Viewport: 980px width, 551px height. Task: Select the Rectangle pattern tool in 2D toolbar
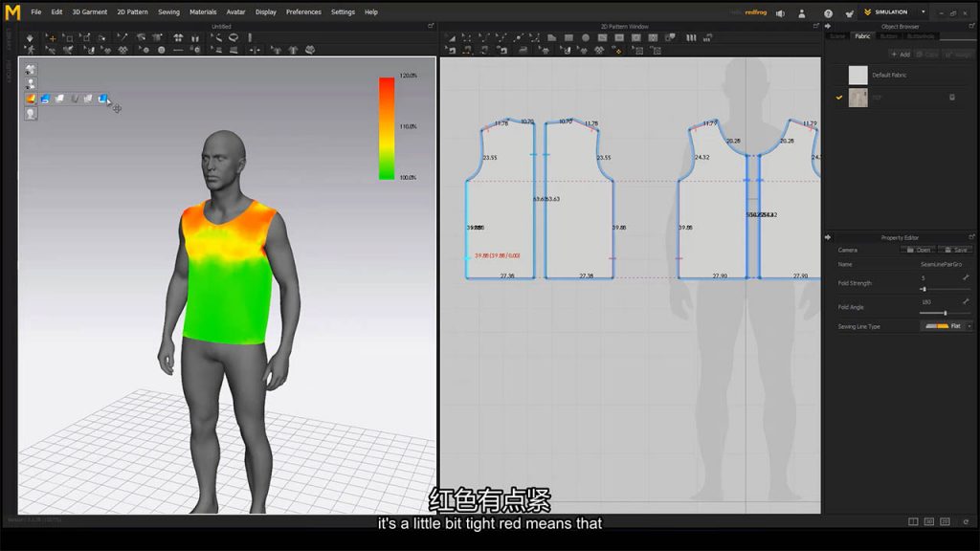568,38
